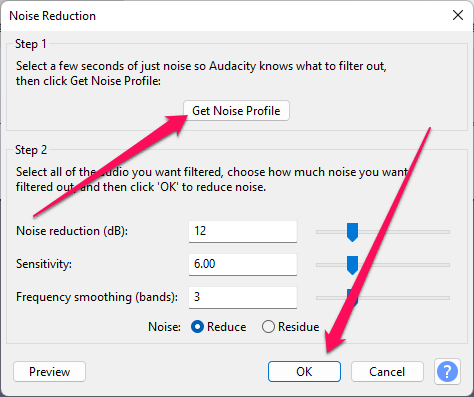Open the blue question mark help icon
This screenshot has width=474, height=397.
tap(447, 371)
